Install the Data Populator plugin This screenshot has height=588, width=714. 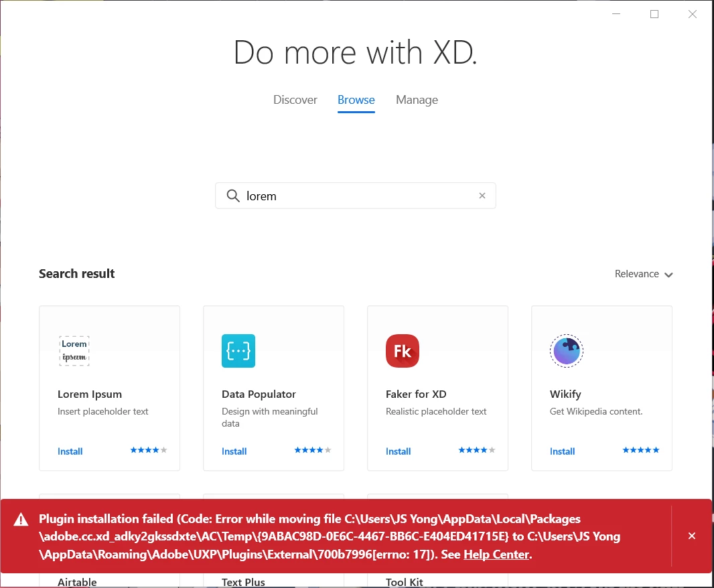234,451
